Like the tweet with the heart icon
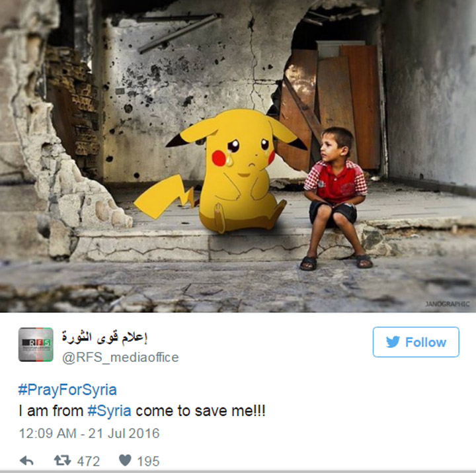The width and height of the screenshot is (476, 473). (x=125, y=460)
